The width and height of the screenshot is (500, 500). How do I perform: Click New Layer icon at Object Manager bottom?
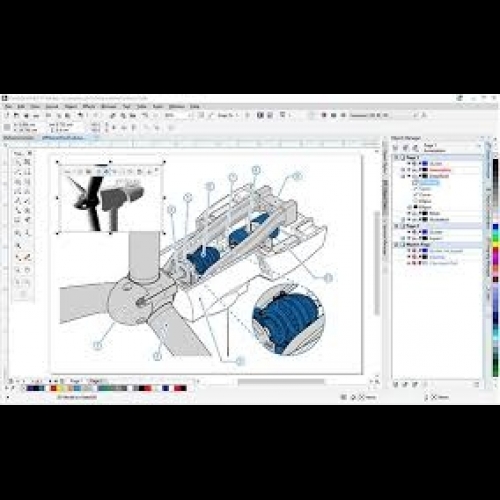coord(396,384)
